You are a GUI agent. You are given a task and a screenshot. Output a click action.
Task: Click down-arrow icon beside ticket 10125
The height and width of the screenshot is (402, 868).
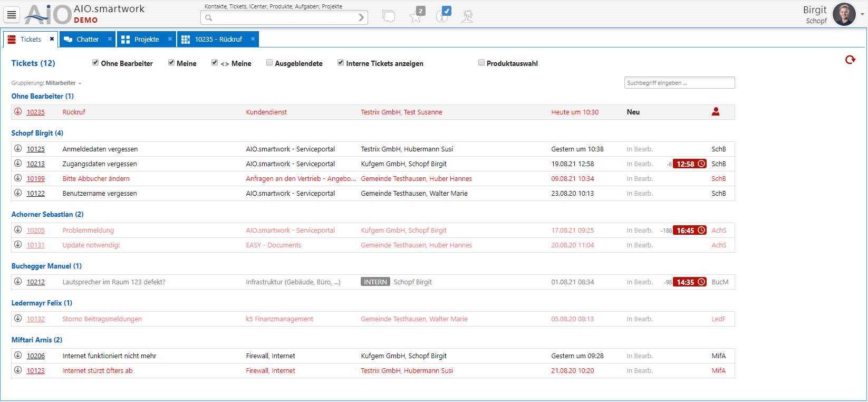(18, 149)
